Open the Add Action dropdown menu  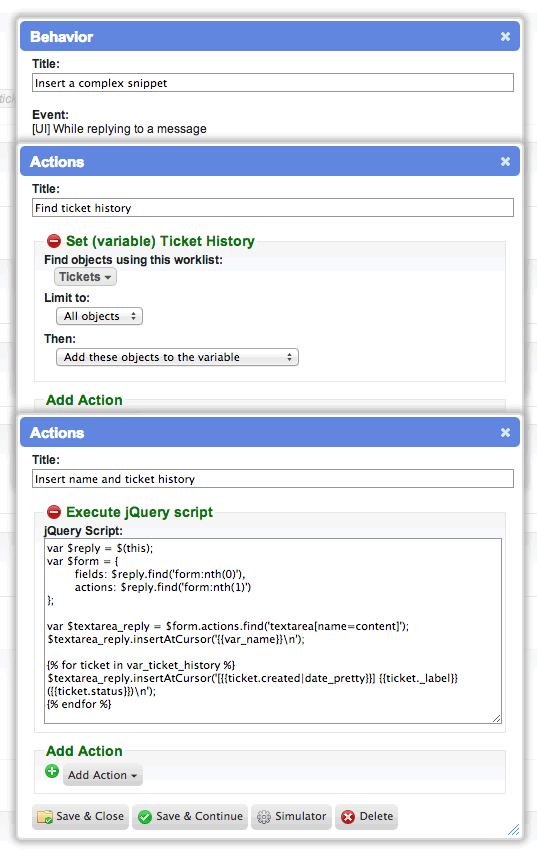point(102,775)
